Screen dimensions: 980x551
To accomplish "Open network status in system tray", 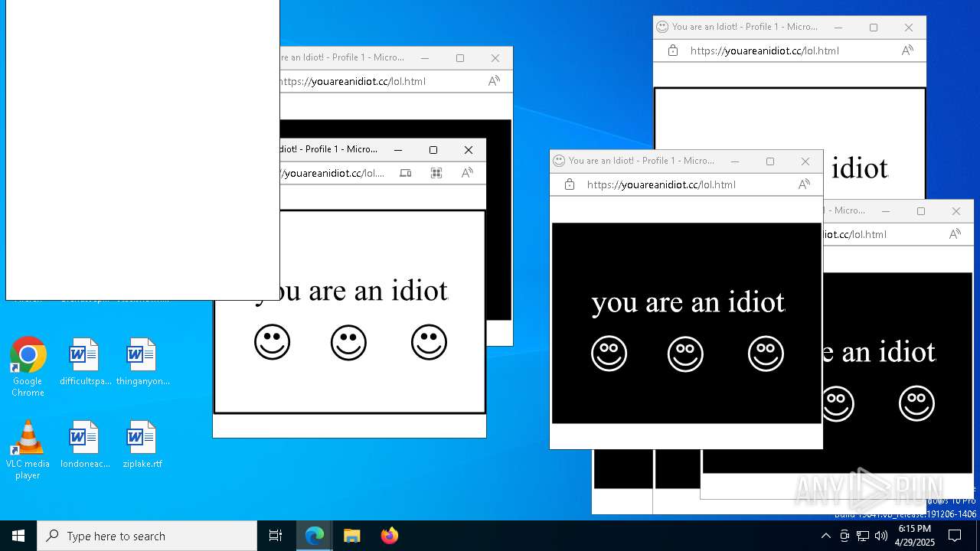I will pos(863,536).
